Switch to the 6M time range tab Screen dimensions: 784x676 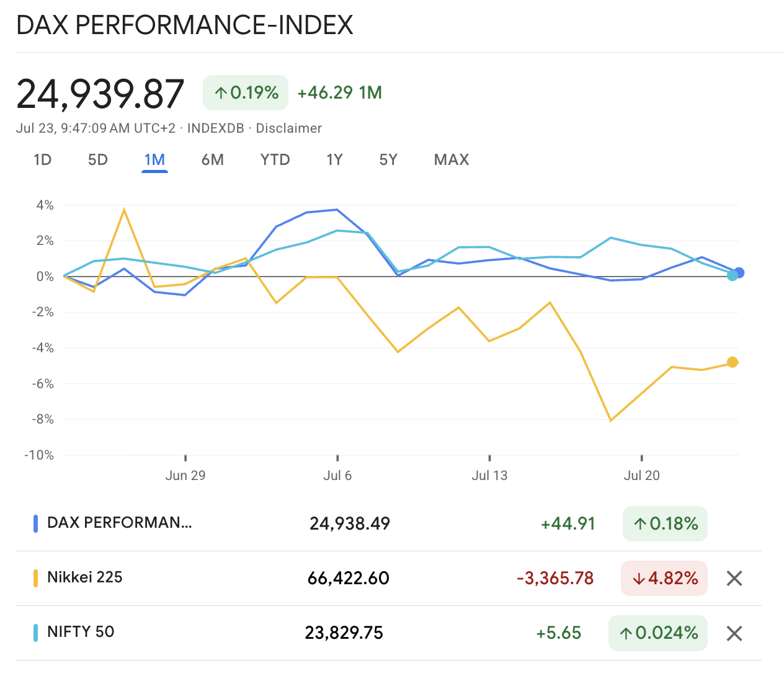[213, 160]
